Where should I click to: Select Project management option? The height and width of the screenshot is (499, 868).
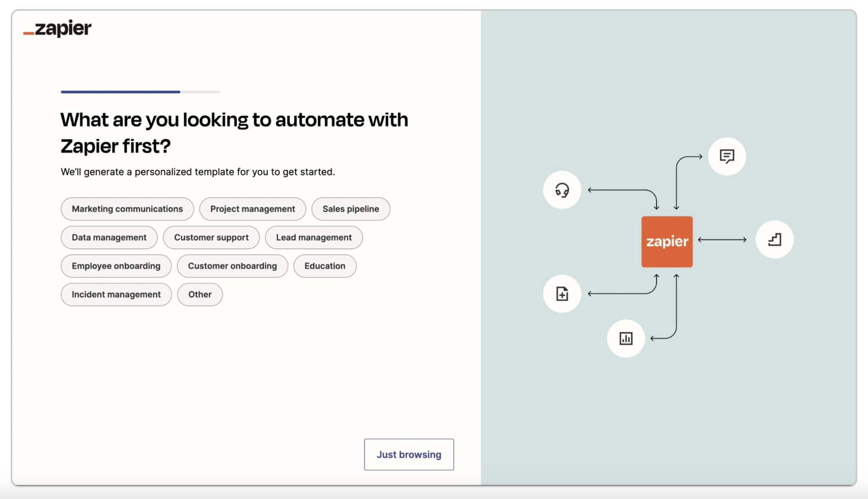252,209
